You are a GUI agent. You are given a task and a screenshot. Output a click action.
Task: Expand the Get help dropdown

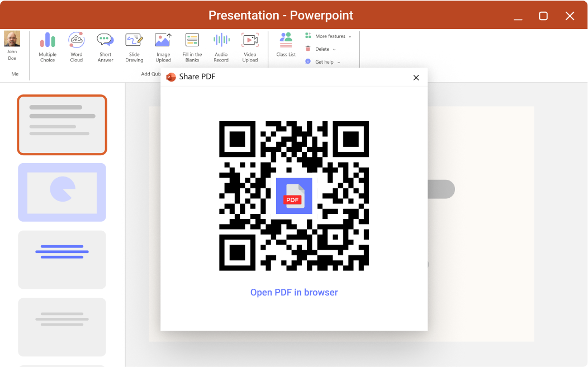pyautogui.click(x=323, y=62)
